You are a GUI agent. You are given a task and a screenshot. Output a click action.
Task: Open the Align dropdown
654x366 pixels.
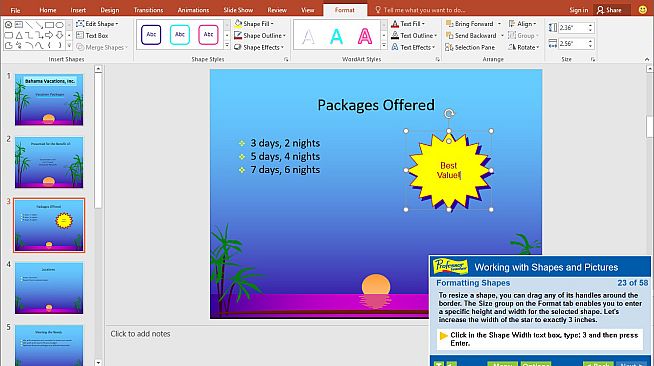(x=522, y=24)
